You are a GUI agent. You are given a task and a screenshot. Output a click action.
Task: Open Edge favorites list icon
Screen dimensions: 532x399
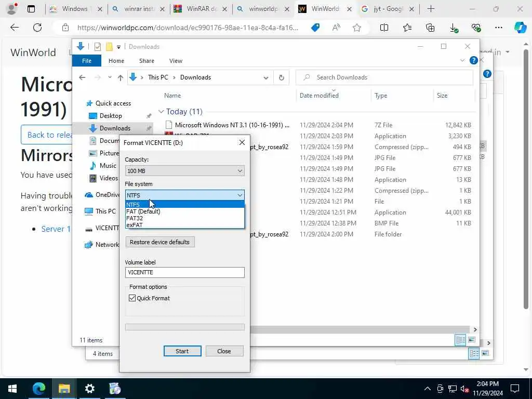pos(407,28)
